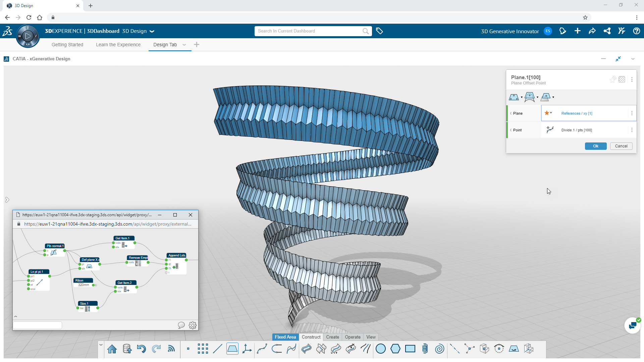Screen dimensions: 644x362
Task: Expand the widget chevron at top right
Action: (x=633, y=59)
